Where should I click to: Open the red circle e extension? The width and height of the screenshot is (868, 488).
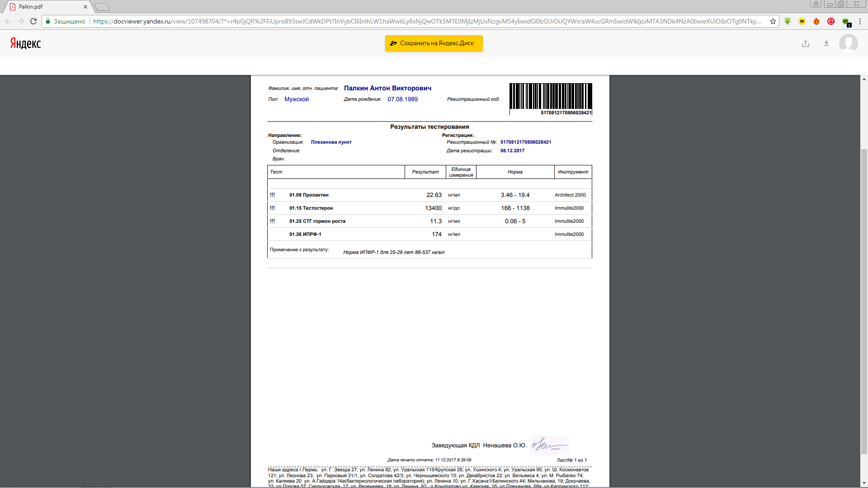tap(831, 21)
